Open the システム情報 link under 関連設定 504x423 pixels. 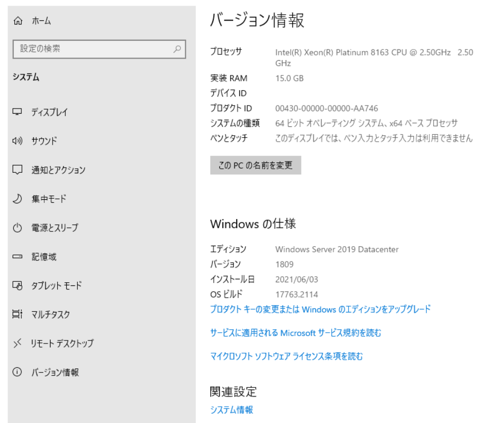click(x=232, y=409)
